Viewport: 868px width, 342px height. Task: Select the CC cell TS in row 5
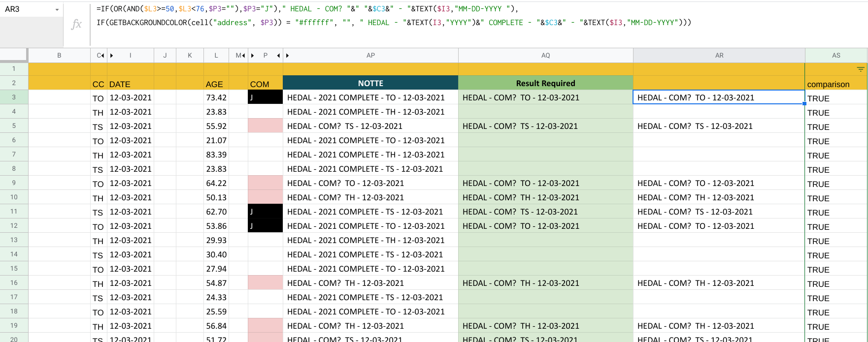pos(99,126)
